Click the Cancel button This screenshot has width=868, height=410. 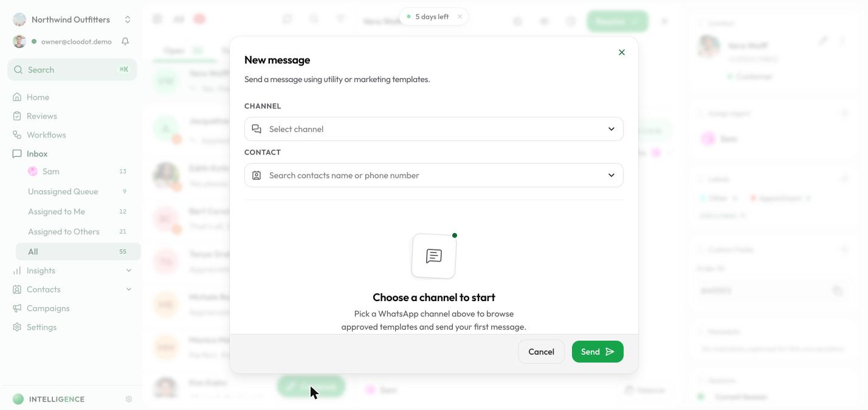point(541,352)
